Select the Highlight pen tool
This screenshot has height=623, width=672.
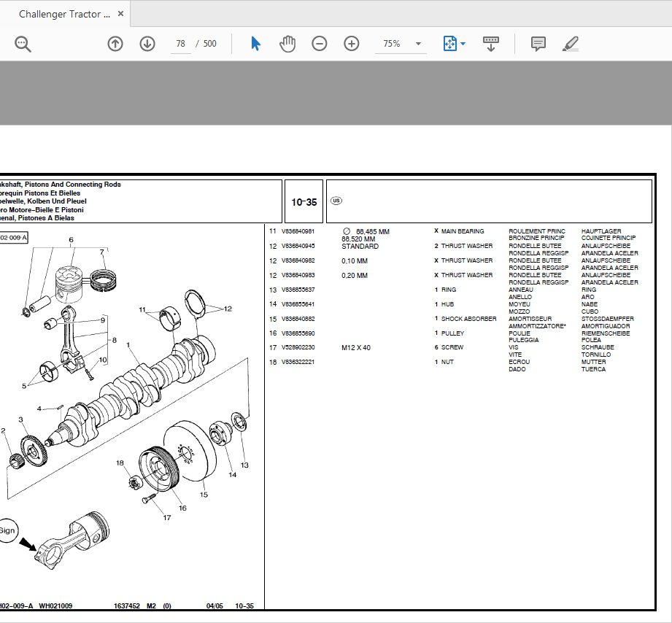[x=571, y=44]
